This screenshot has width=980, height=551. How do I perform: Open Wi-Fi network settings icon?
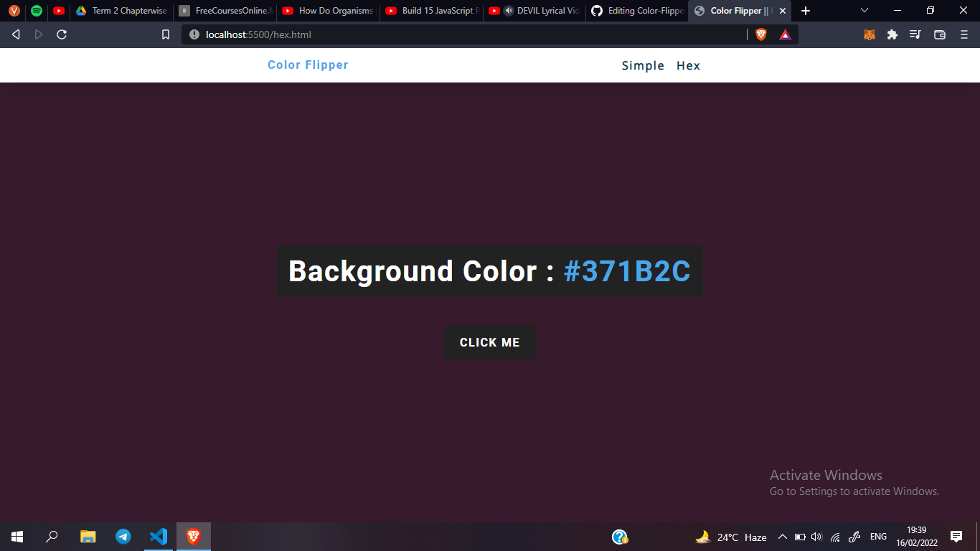tap(835, 537)
